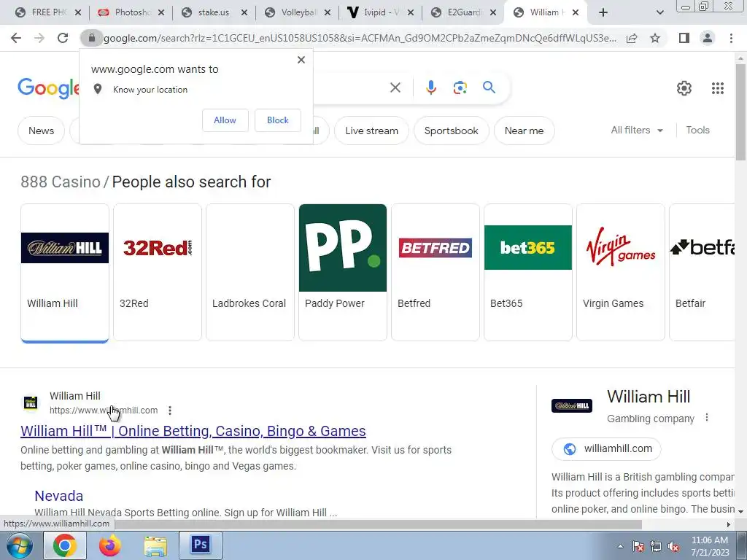Show hidden system tray icons
Screen dimensions: 747x560
coord(620,546)
